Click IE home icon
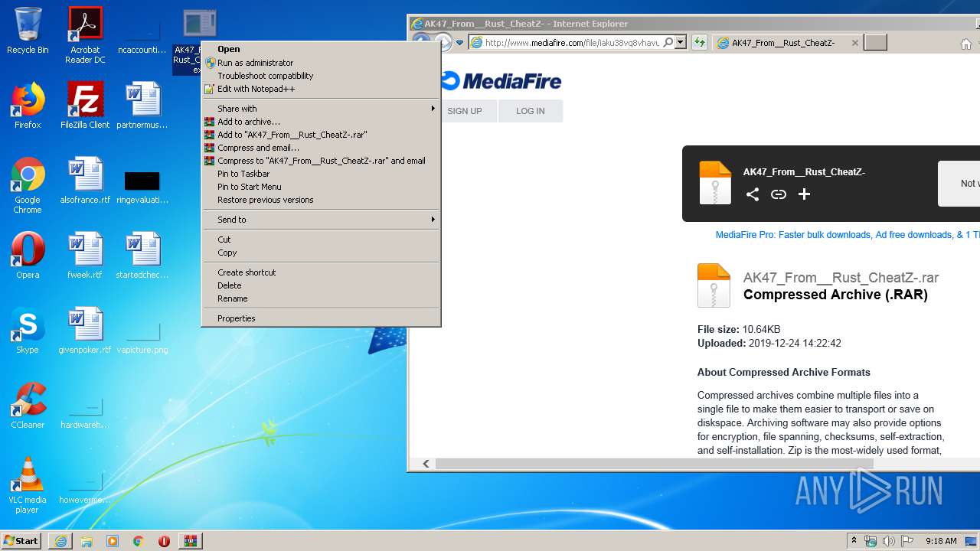 966,44
